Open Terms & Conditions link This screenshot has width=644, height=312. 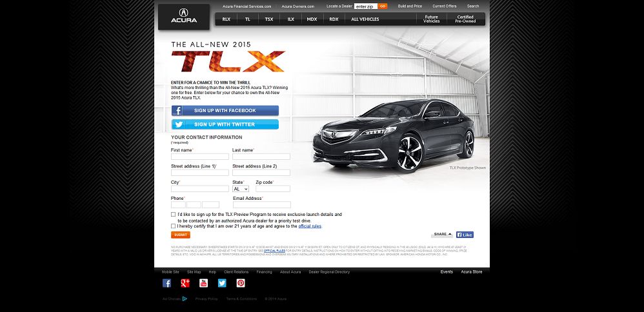[241, 299]
